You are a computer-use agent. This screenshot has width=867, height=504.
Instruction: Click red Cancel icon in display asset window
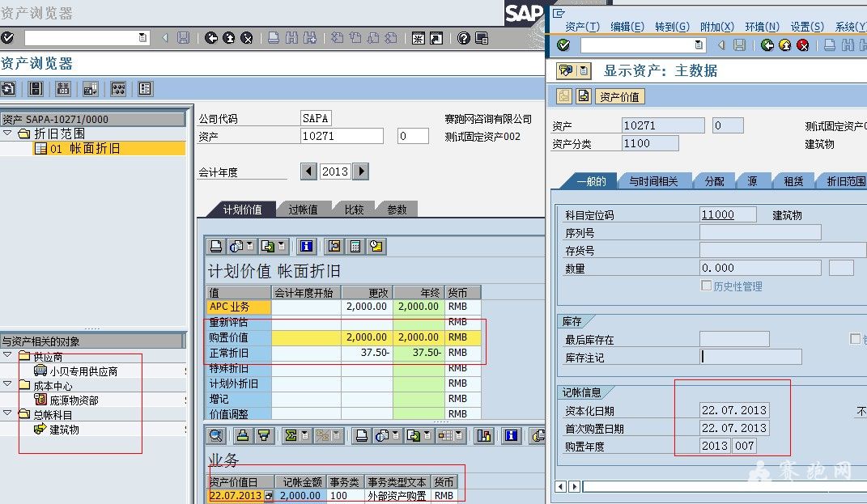[802, 44]
